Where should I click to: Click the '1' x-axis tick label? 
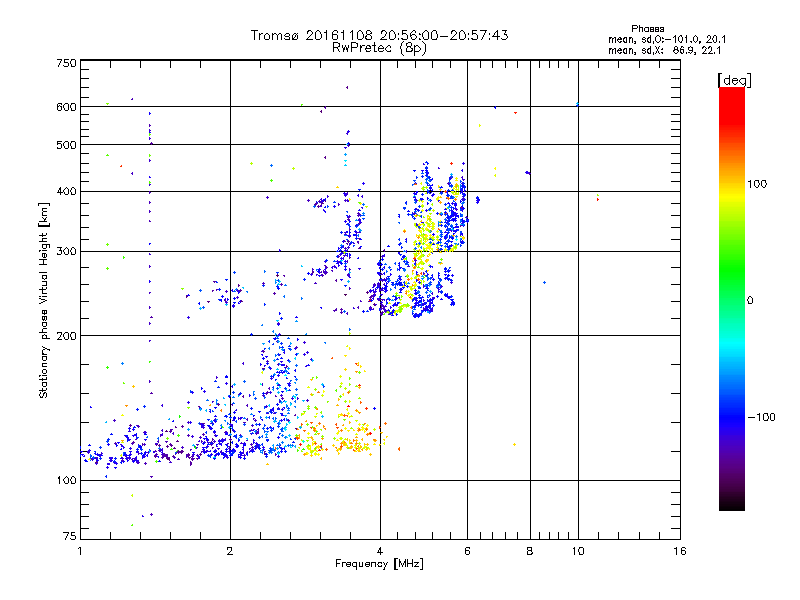click(80, 551)
